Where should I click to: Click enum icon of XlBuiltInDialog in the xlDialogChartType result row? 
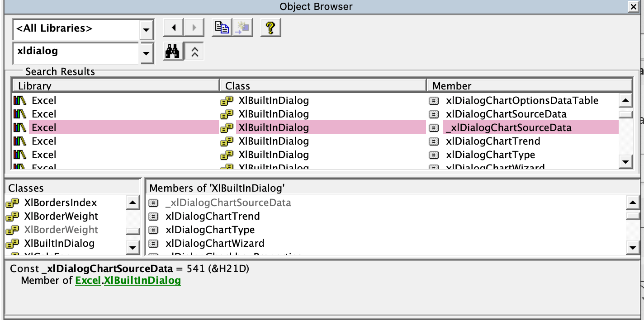click(227, 155)
